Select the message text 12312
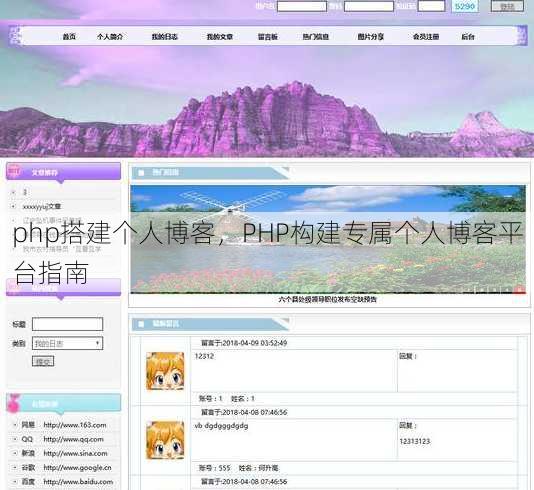 pos(204,356)
